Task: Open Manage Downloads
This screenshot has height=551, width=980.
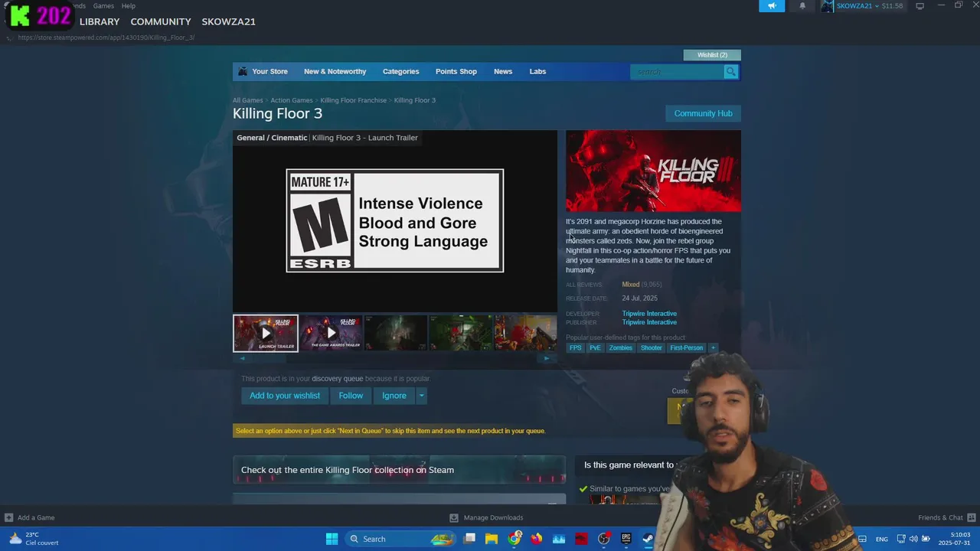Action: [x=486, y=518]
